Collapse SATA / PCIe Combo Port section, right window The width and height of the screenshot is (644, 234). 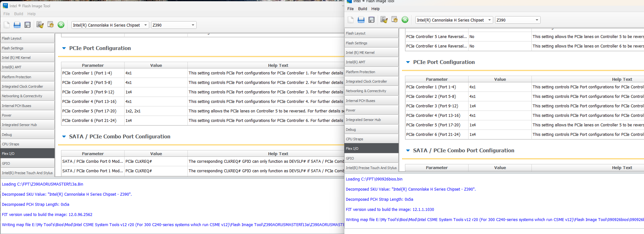point(408,151)
